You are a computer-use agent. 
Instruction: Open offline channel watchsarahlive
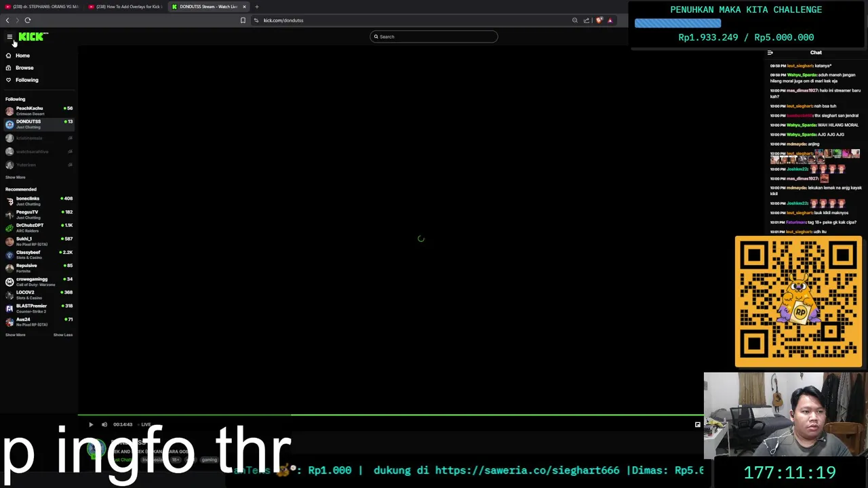39,152
